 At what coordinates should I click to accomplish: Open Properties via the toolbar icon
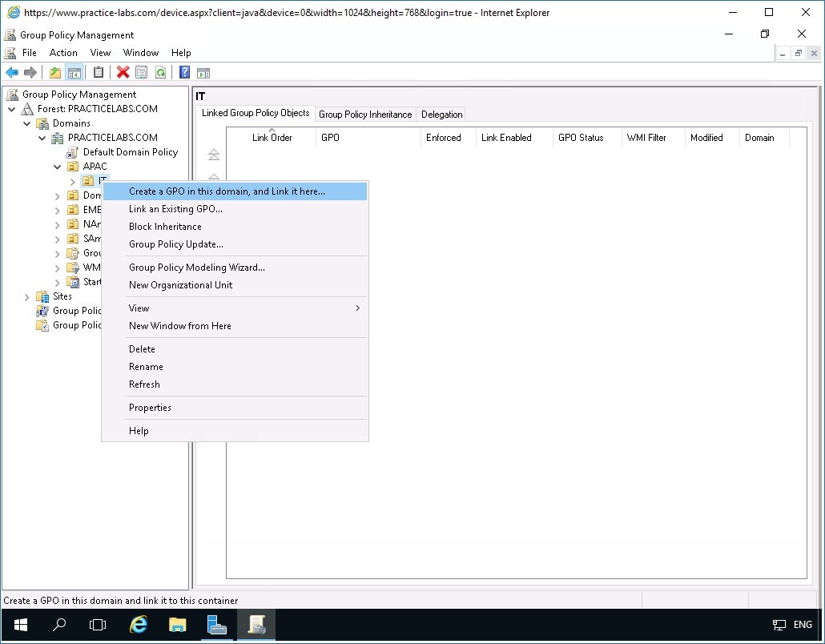pyautogui.click(x=142, y=73)
